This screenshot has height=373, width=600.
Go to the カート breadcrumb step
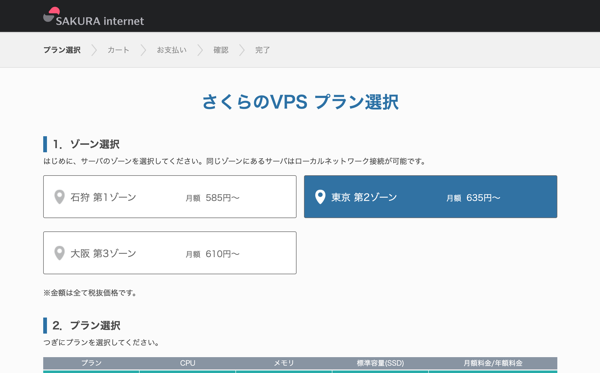[x=118, y=50]
